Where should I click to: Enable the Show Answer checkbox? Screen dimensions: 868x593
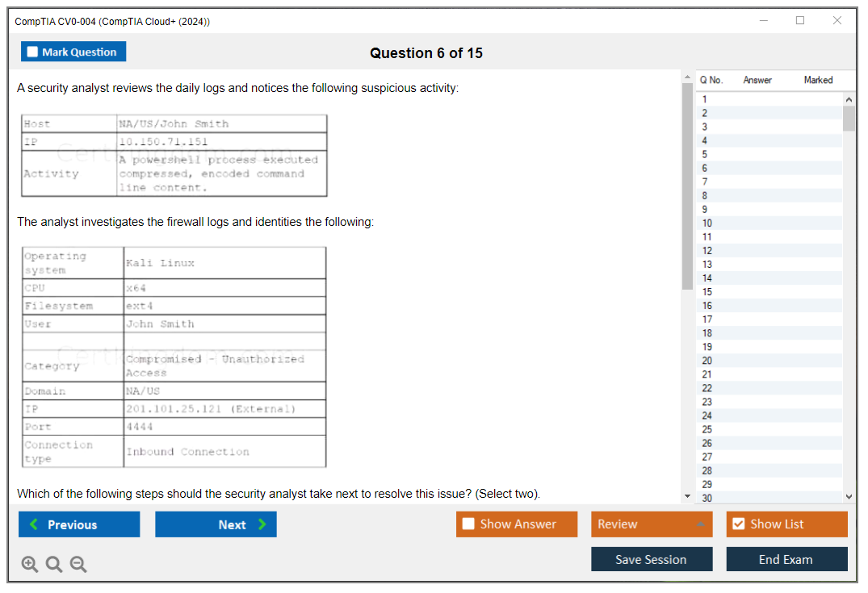click(x=469, y=524)
